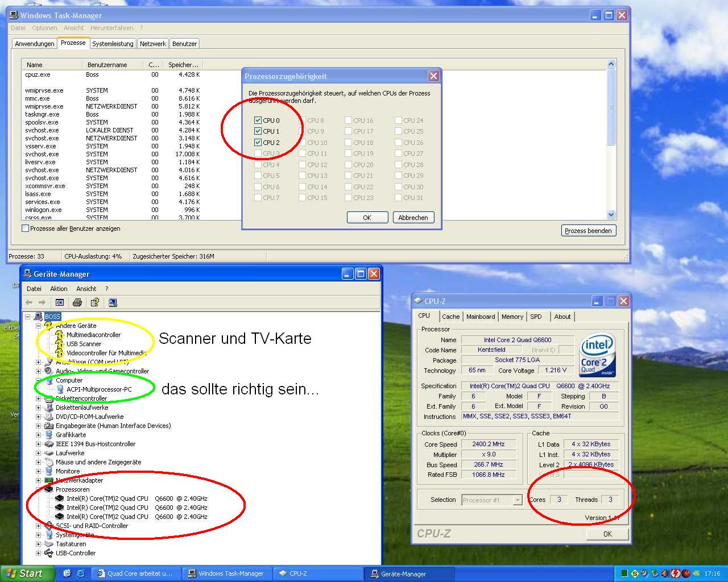Click the Forward arrow in Geräte-Manager toolbar
This screenshot has height=582, width=728.
coord(42,302)
